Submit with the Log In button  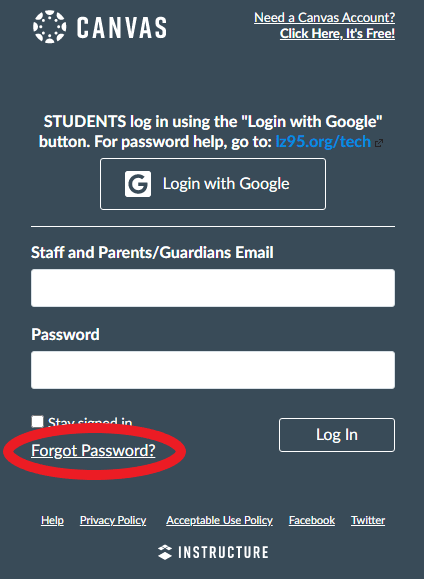point(337,435)
